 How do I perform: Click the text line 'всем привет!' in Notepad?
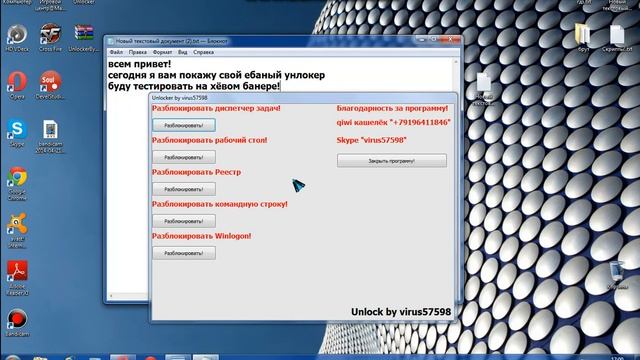click(139, 64)
